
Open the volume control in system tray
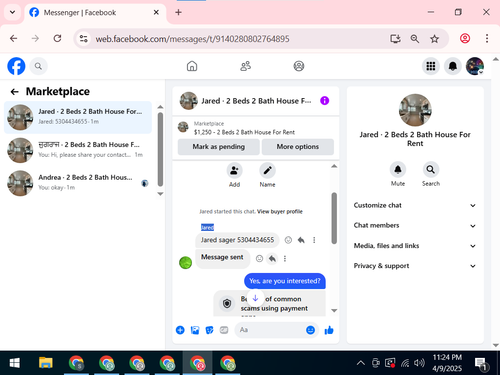[x=419, y=363]
